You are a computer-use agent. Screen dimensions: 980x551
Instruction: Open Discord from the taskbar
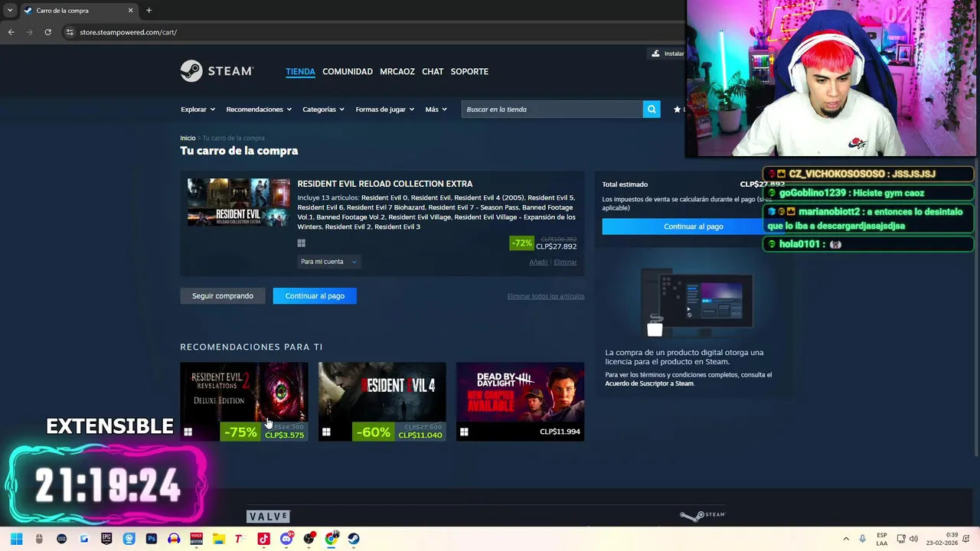point(286,539)
